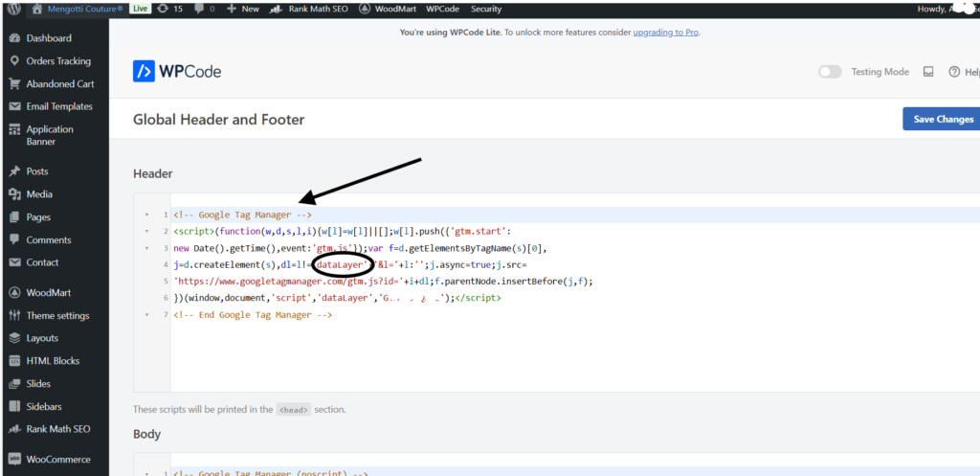Open Theme settings sliders icon

[x=15, y=315]
